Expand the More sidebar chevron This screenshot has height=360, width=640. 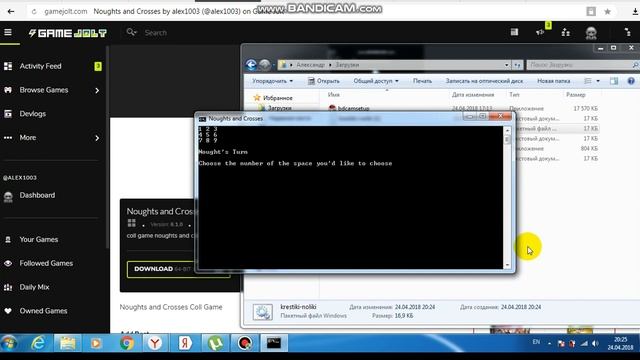[97, 138]
